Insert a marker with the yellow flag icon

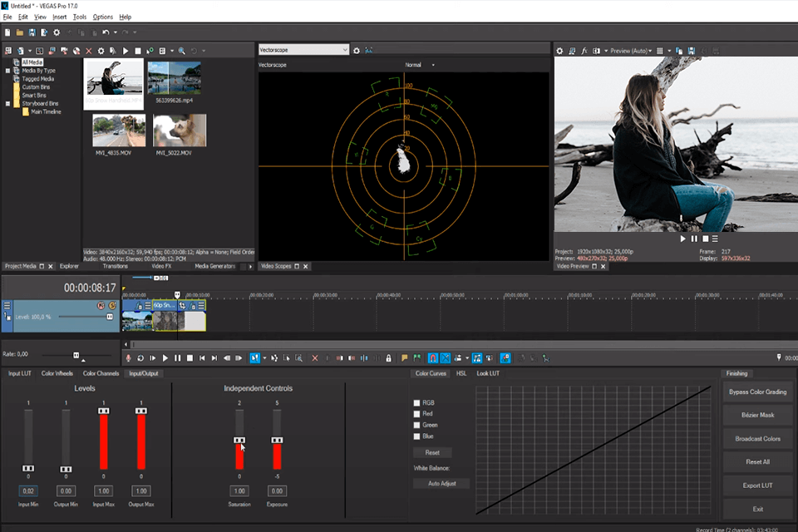(x=405, y=358)
